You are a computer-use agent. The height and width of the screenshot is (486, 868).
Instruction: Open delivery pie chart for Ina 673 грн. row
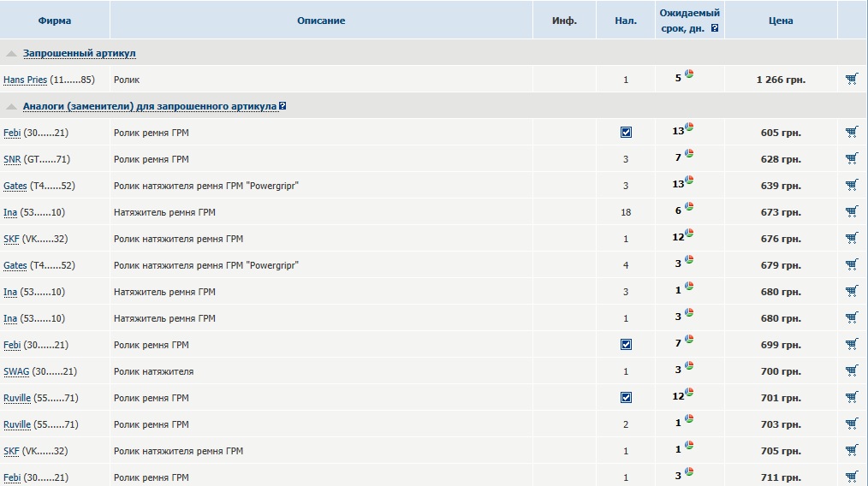(x=689, y=206)
